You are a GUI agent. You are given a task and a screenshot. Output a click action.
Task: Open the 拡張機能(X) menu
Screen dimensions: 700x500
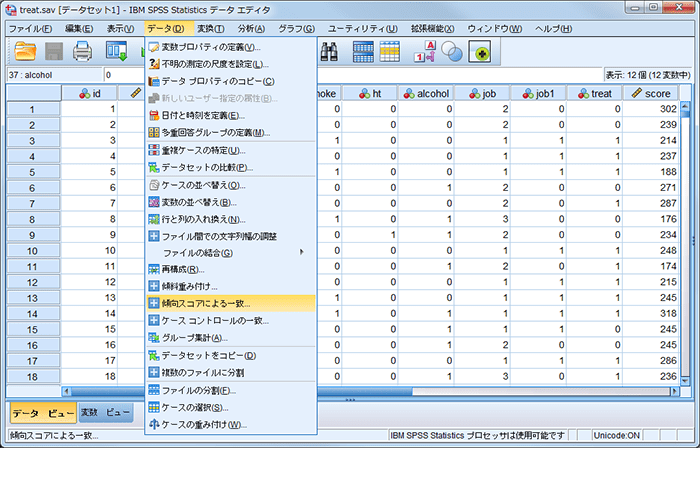432,29
